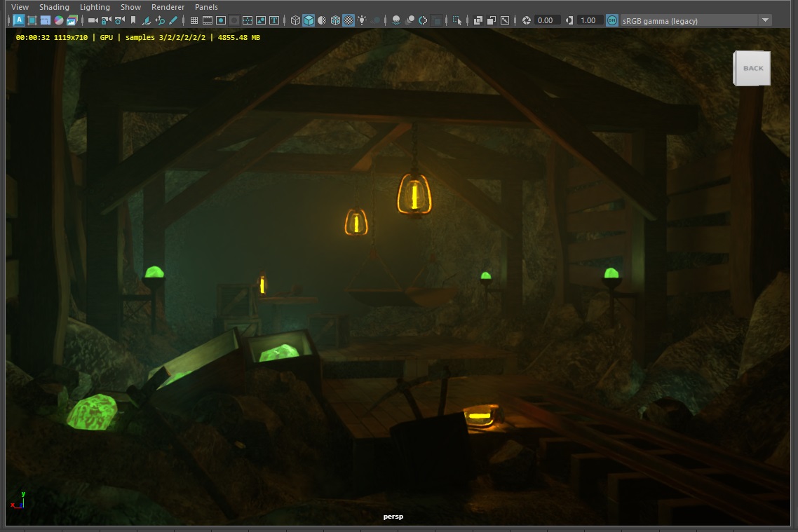Click the Lock Camera icon

[106, 20]
